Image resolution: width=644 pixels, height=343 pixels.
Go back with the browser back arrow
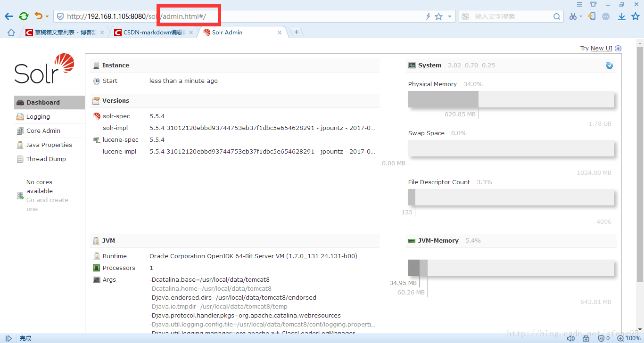click(x=9, y=16)
